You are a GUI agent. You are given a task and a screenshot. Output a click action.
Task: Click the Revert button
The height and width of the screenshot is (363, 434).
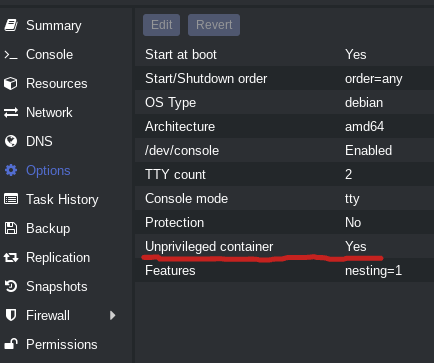(214, 25)
